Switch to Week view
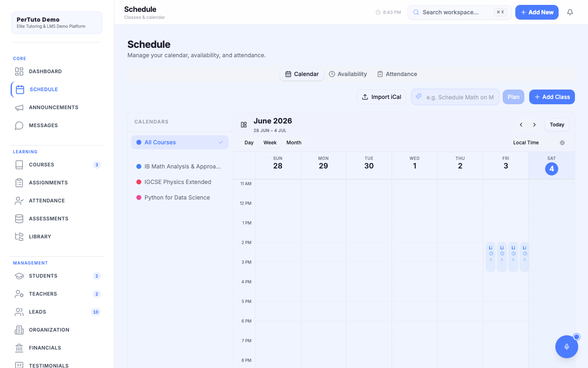Screen dimensions: 588x368 coord(270,143)
